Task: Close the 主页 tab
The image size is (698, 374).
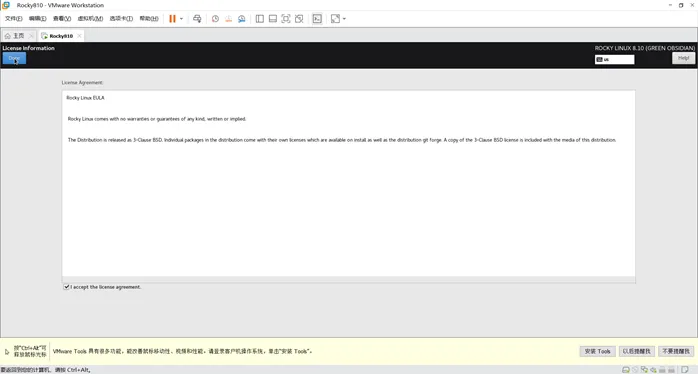Action: 31,36
